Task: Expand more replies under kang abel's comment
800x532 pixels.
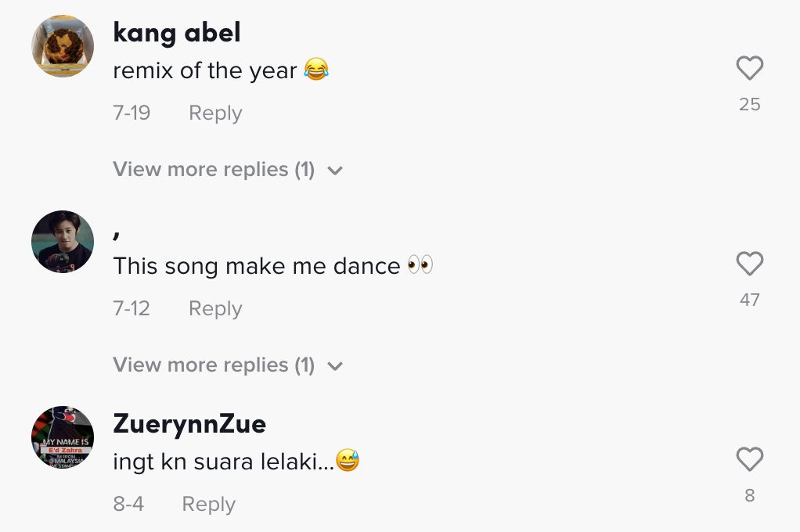Action: coord(228,170)
